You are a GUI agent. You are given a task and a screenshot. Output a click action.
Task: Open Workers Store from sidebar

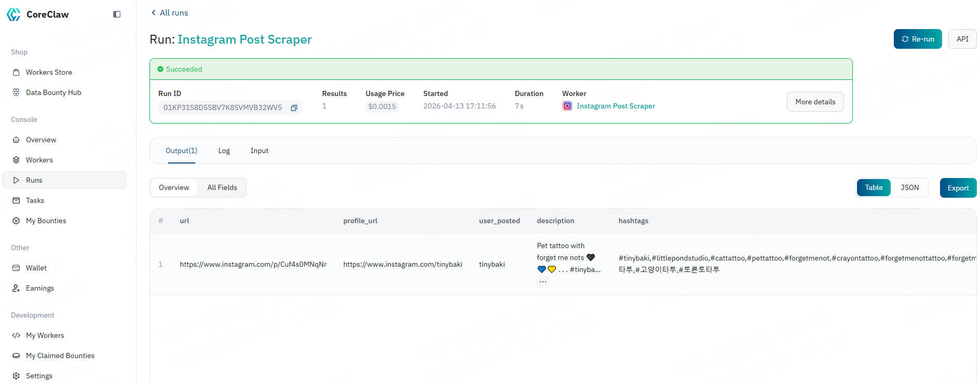pyautogui.click(x=49, y=72)
